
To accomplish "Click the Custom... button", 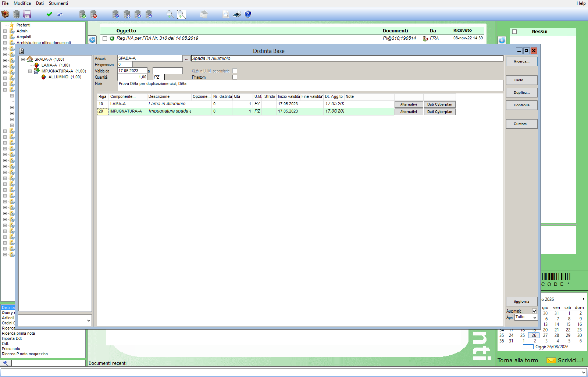I will click(x=521, y=124).
